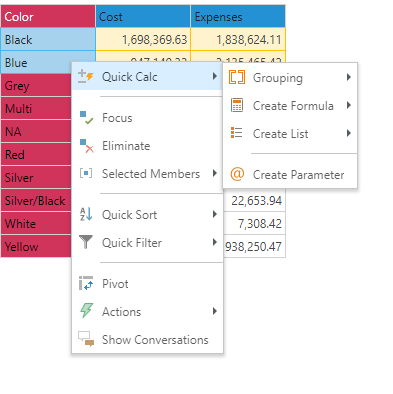This screenshot has width=393, height=394.
Task: Select the White row header
Action: click(36, 224)
